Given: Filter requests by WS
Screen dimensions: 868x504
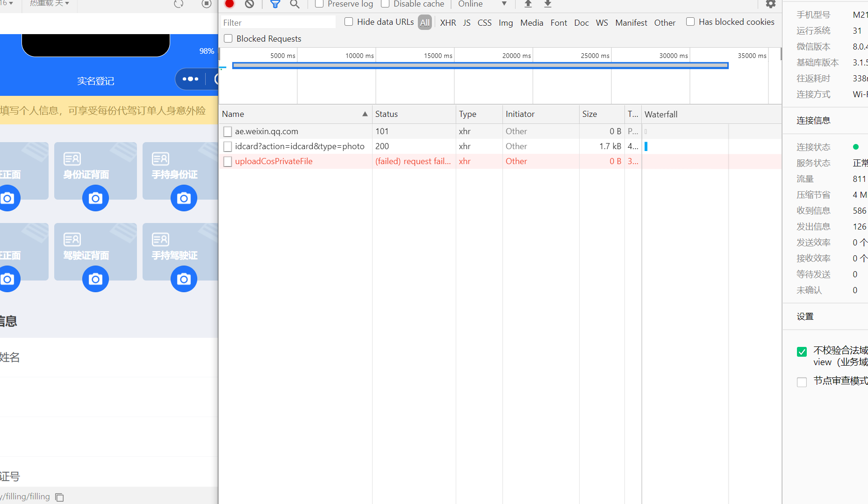Looking at the screenshot, I should 602,22.
